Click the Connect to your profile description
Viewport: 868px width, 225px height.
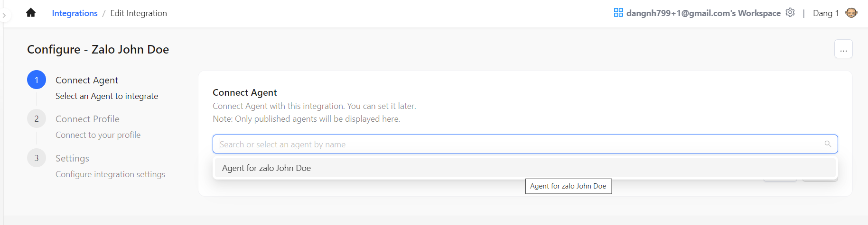pos(98,135)
